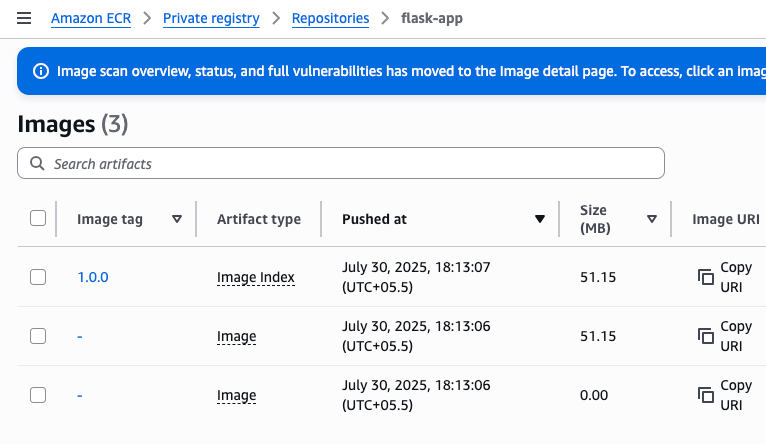The width and height of the screenshot is (766, 444).
Task: Open Private registry breadcrumb link
Action: 211,19
